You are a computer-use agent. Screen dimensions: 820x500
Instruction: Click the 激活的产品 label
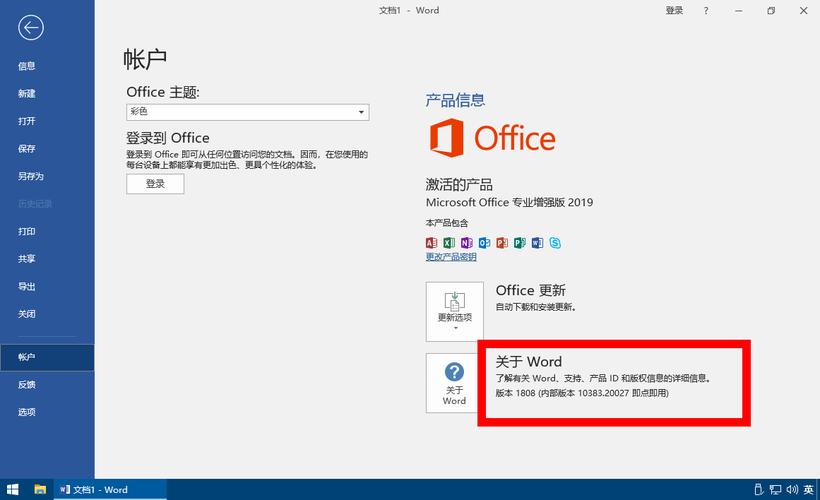(459, 185)
